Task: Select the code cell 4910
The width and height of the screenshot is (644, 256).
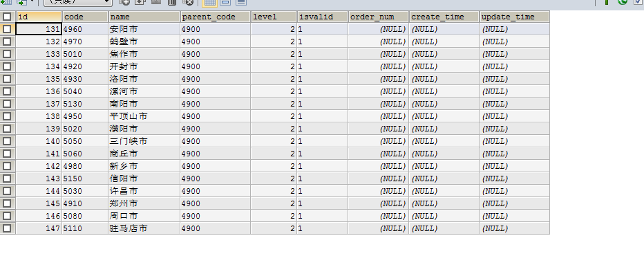Action: (85, 203)
